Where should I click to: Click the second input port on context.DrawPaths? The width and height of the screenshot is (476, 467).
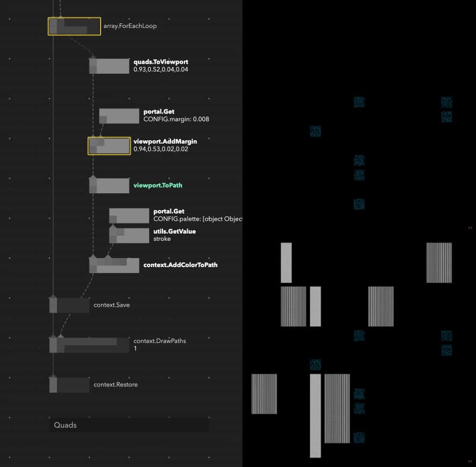(x=61, y=336)
